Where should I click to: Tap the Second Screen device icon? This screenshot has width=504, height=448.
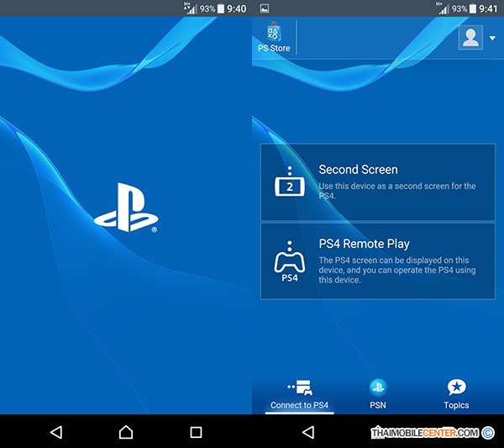point(290,182)
